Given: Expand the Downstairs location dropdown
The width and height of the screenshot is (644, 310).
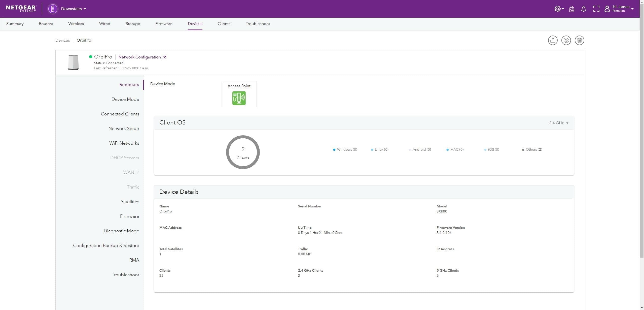Looking at the screenshot, I should click(74, 9).
